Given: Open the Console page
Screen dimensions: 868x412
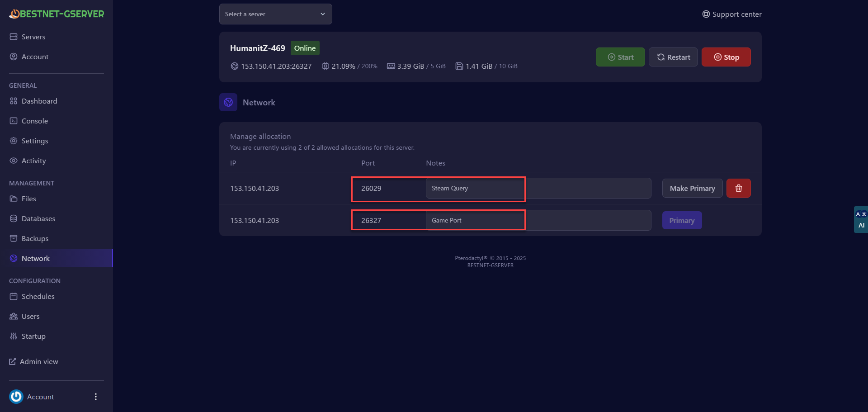Looking at the screenshot, I should click(35, 121).
